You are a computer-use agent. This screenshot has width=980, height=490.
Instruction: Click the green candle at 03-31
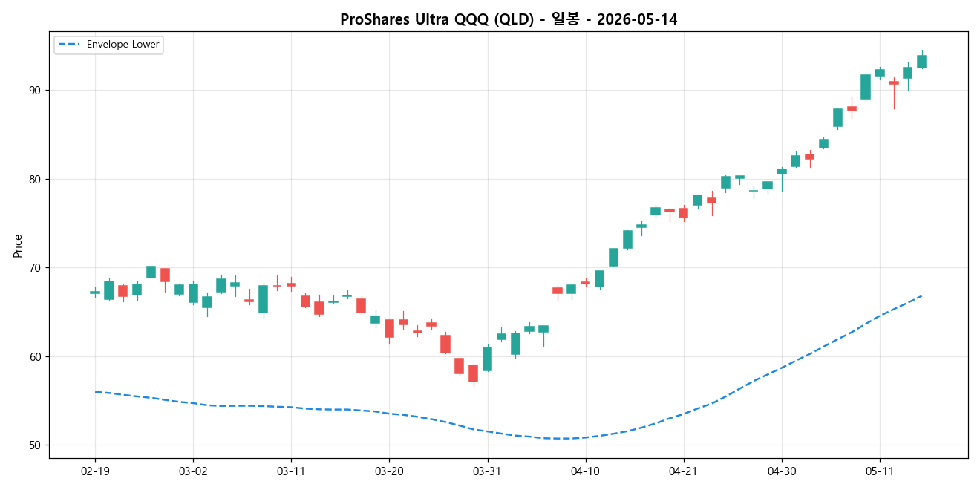(487, 359)
